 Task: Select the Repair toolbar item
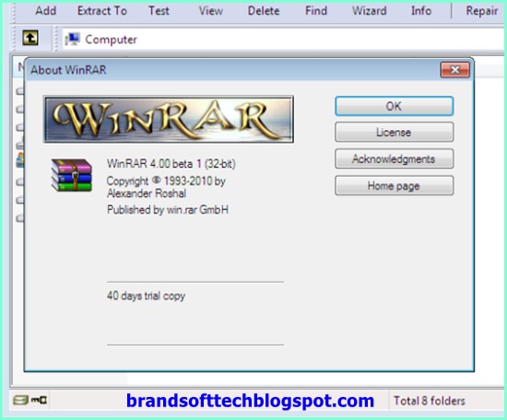[x=482, y=11]
